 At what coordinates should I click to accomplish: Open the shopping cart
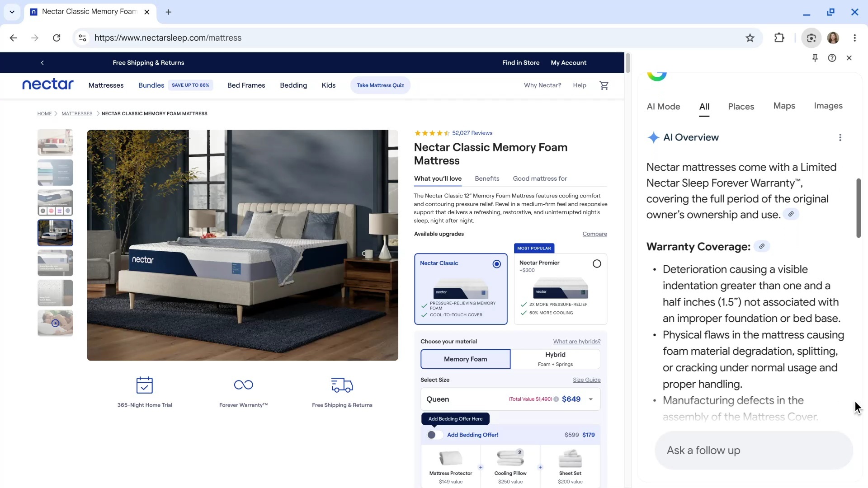pos(604,85)
